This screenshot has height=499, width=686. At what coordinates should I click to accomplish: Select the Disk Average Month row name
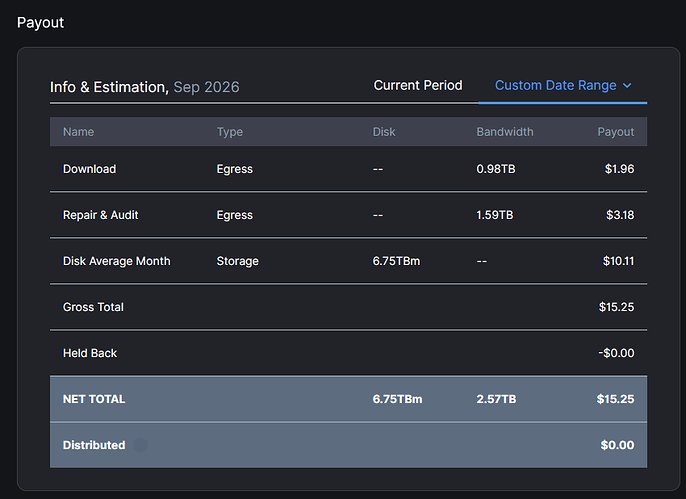116,261
